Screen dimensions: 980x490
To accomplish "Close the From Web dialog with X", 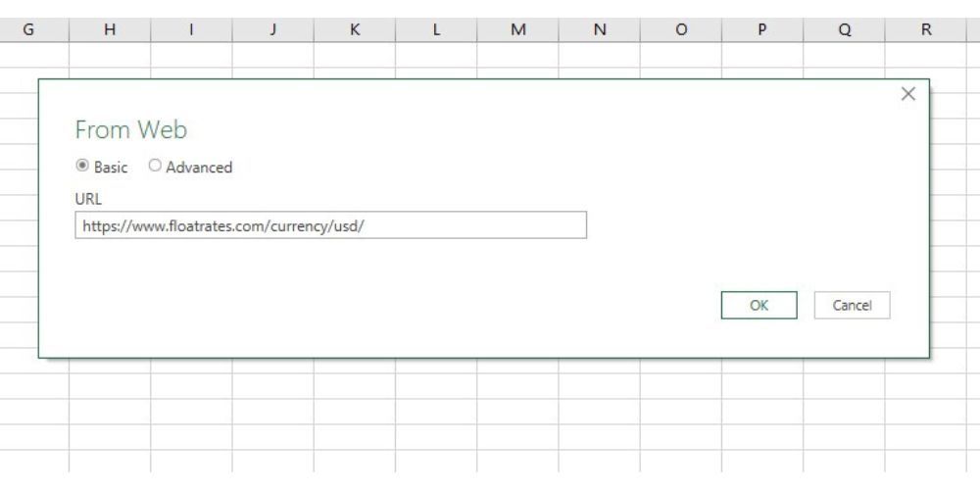I will (x=908, y=93).
